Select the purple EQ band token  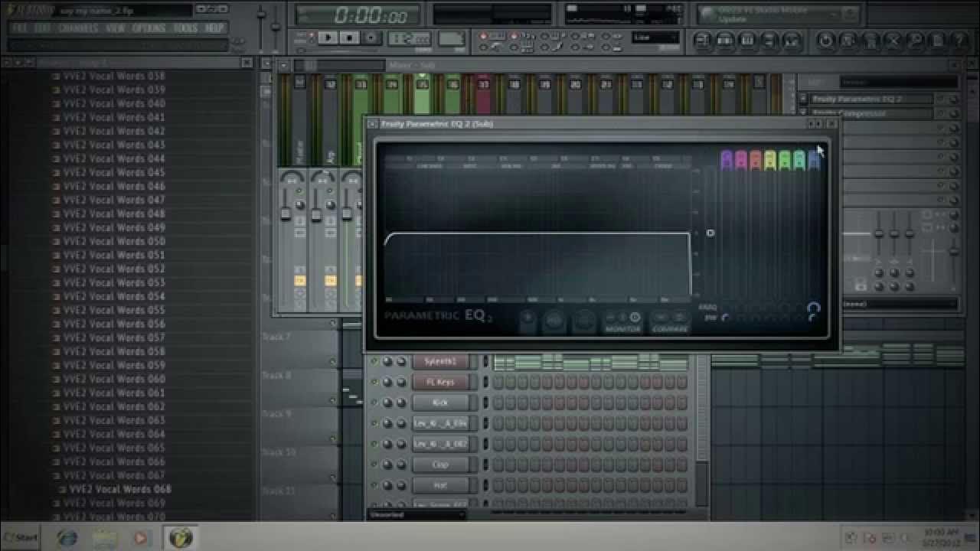pyautogui.click(x=727, y=159)
